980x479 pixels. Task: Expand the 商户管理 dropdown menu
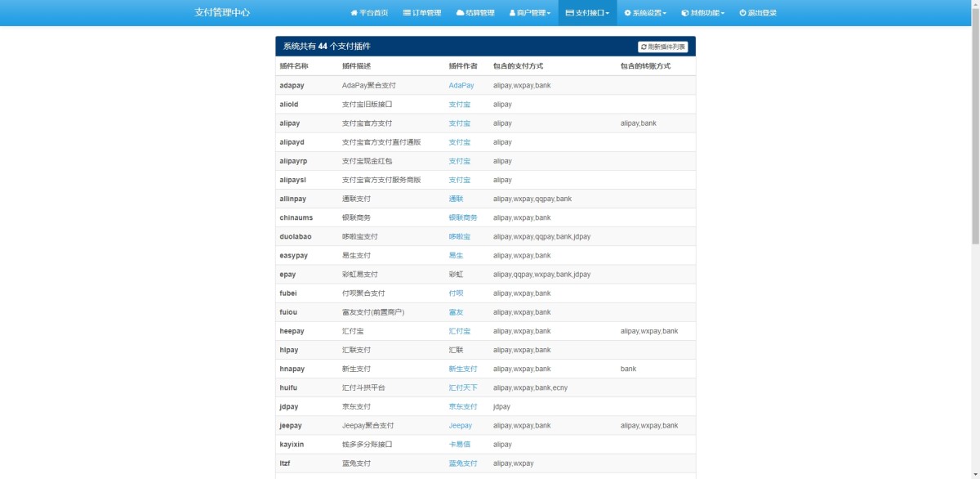[530, 13]
